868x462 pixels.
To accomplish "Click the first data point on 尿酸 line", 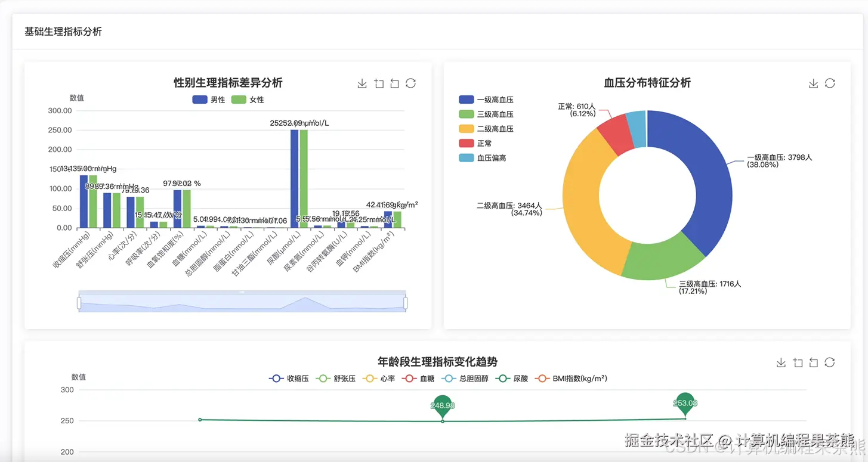I will [200, 420].
